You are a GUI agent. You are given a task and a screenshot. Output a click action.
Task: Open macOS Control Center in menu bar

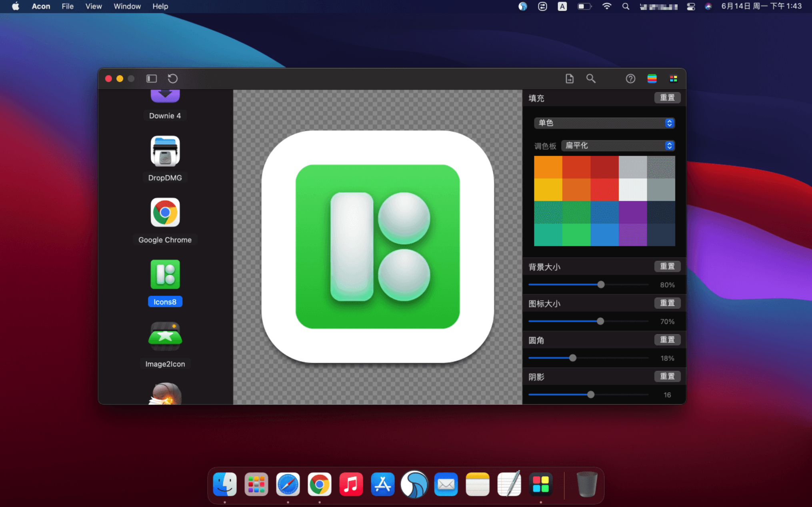[x=690, y=6]
